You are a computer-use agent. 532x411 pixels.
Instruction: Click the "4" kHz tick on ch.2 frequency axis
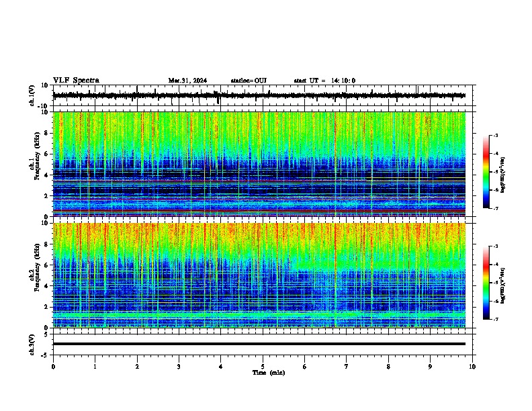(x=46, y=286)
